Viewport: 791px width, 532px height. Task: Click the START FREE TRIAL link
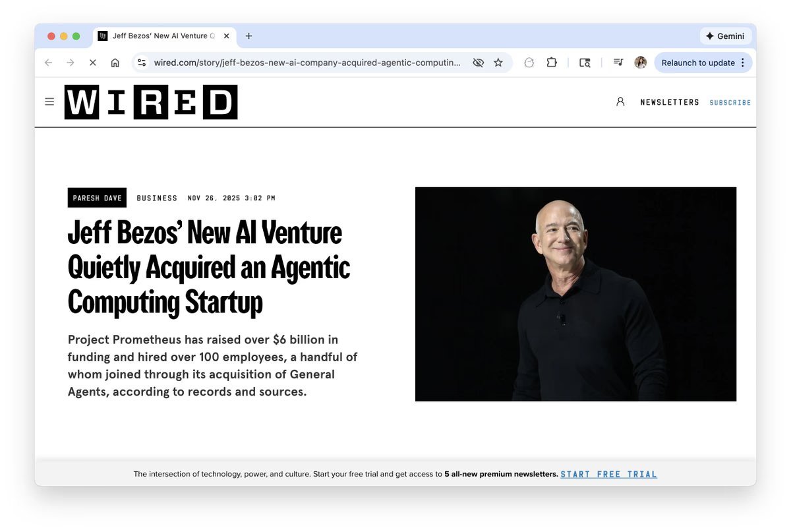(609, 474)
